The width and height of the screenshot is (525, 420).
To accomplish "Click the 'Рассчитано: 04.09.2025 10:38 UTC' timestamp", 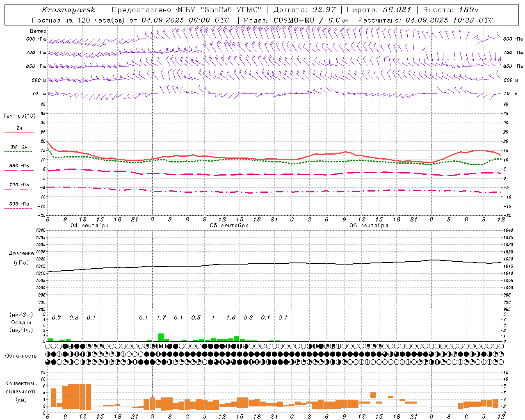I will point(426,20).
